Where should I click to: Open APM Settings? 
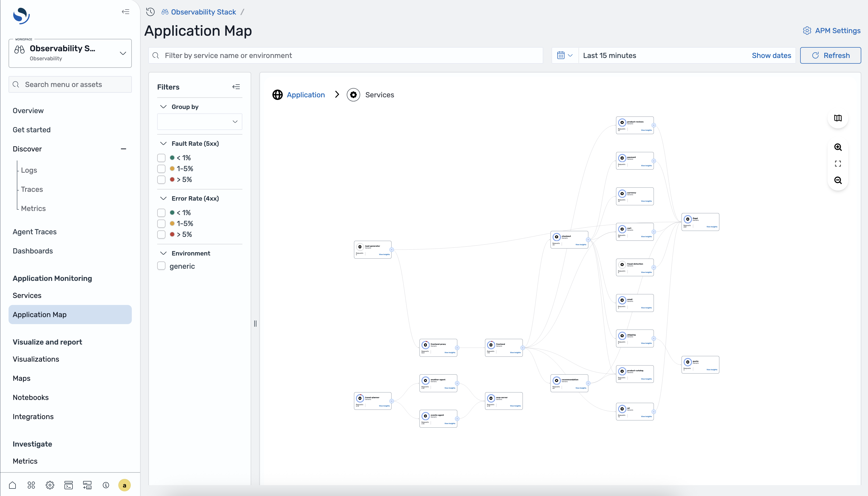pyautogui.click(x=831, y=30)
